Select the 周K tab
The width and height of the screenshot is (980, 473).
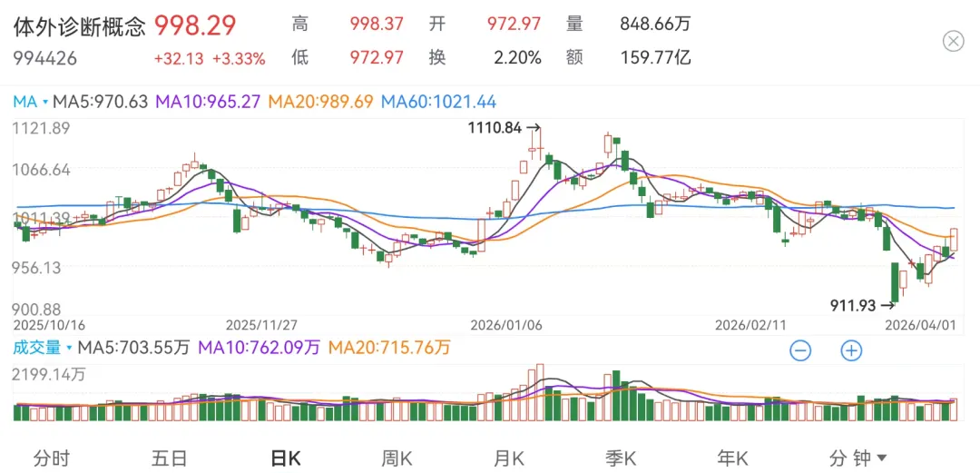[397, 458]
